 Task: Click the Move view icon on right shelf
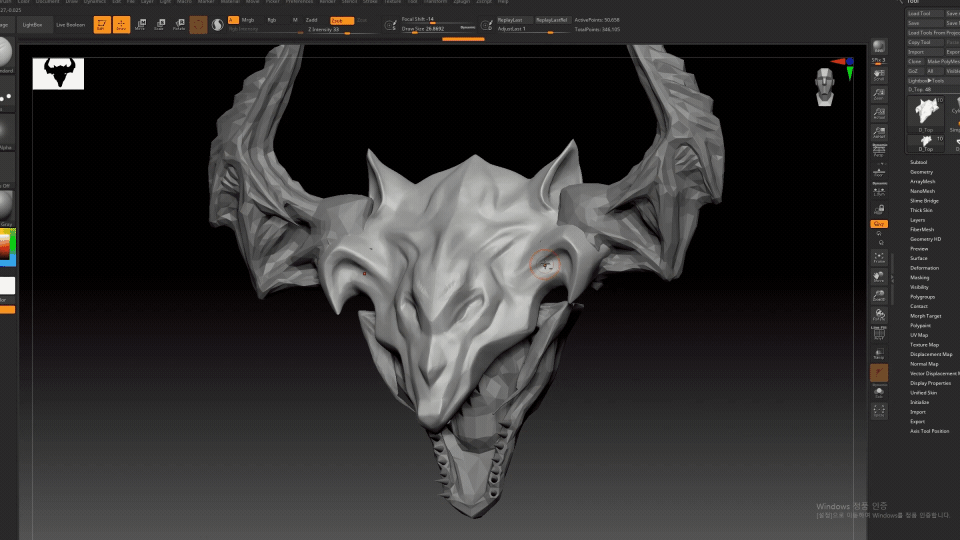click(x=879, y=277)
